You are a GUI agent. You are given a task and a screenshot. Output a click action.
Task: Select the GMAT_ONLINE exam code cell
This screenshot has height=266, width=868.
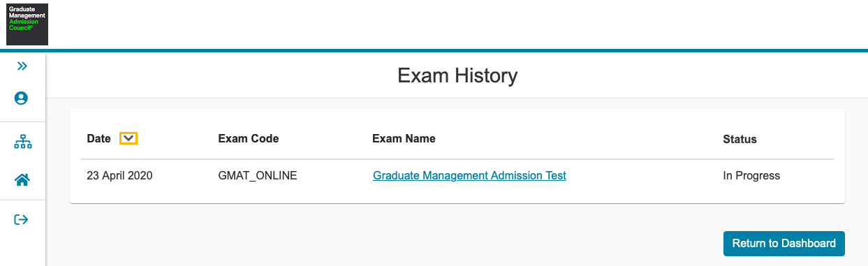258,176
